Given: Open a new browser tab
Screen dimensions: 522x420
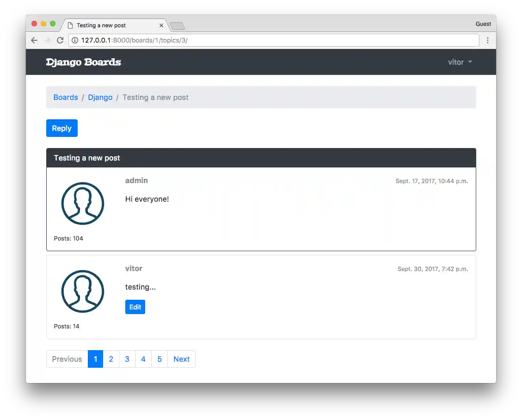Looking at the screenshot, I should 178,25.
